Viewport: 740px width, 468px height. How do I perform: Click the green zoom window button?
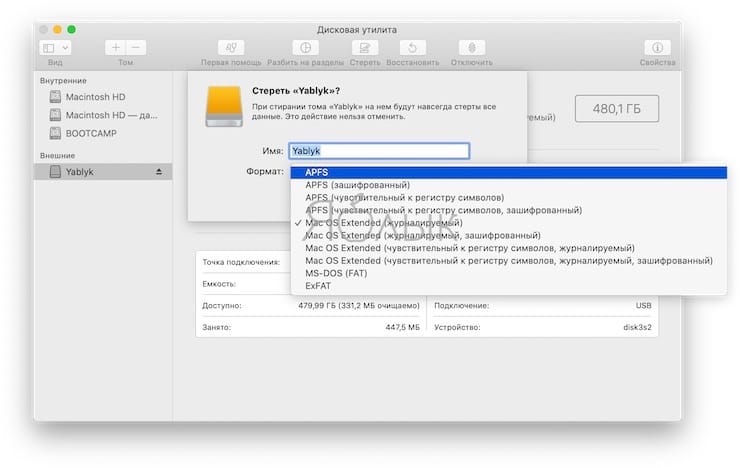point(71,30)
